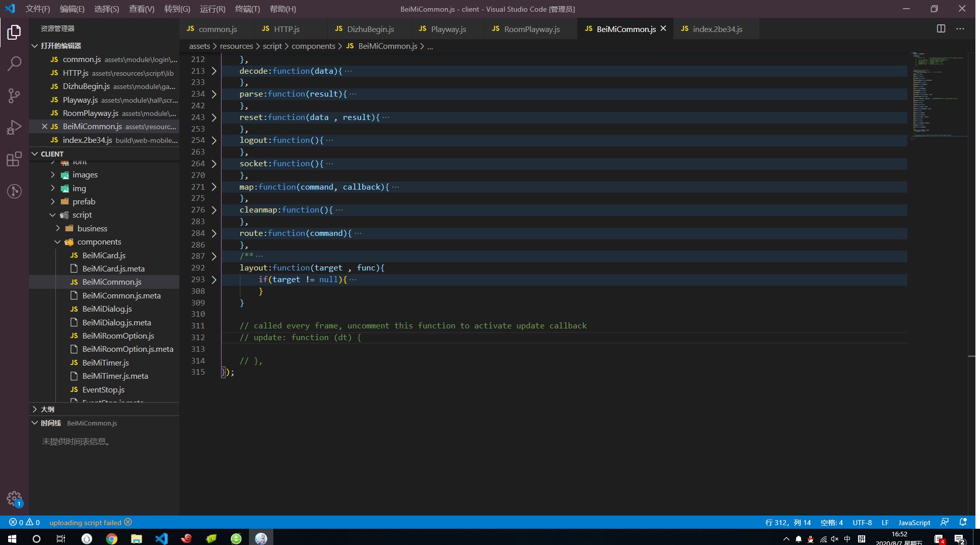Click the split editor right icon
The image size is (980, 545).
[x=941, y=29]
